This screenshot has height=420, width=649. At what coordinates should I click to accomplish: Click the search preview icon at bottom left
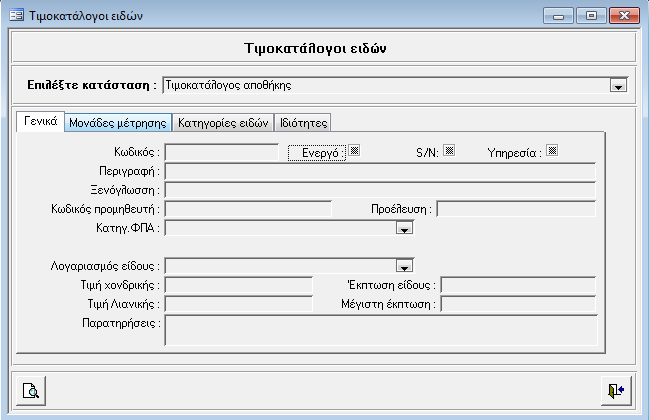coord(31,390)
